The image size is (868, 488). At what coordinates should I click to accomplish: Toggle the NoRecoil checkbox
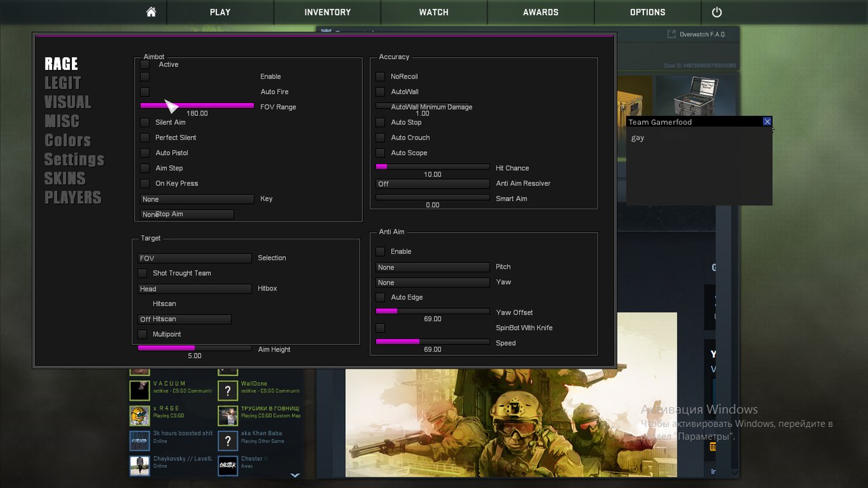pyautogui.click(x=380, y=77)
